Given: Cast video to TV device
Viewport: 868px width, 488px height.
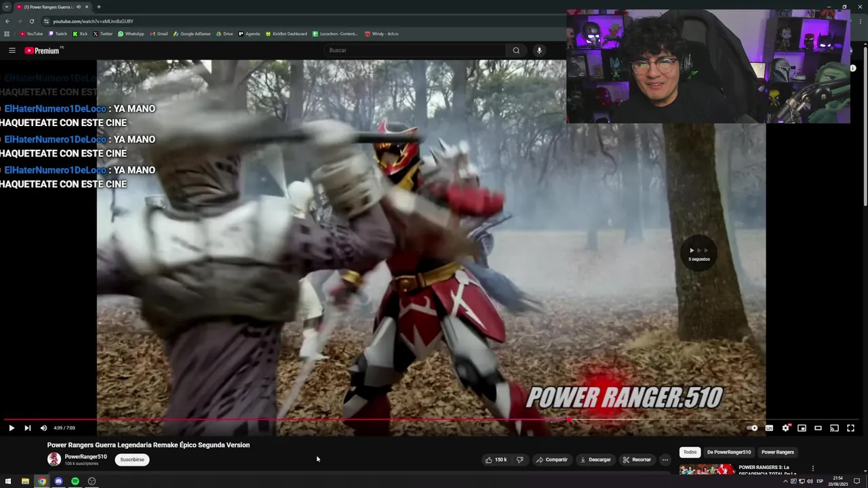Looking at the screenshot, I should point(834,428).
